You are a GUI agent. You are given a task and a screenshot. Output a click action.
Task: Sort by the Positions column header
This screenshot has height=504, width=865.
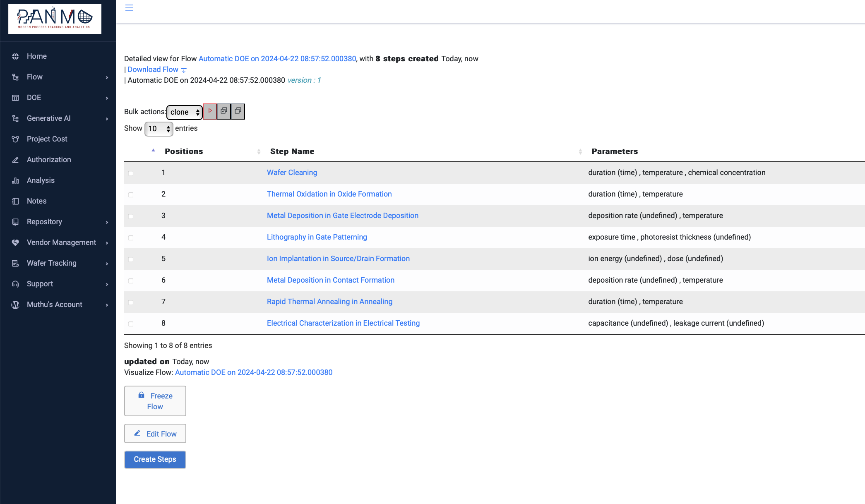tap(184, 151)
